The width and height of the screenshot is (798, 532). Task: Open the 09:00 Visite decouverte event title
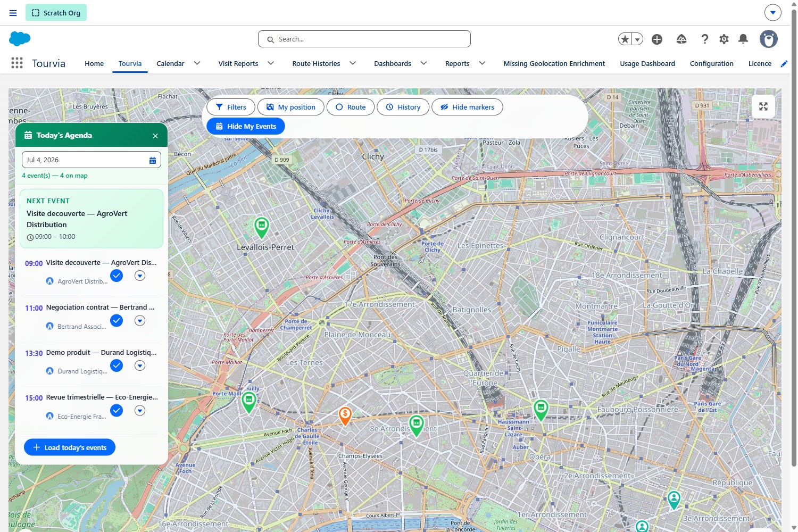(x=101, y=263)
